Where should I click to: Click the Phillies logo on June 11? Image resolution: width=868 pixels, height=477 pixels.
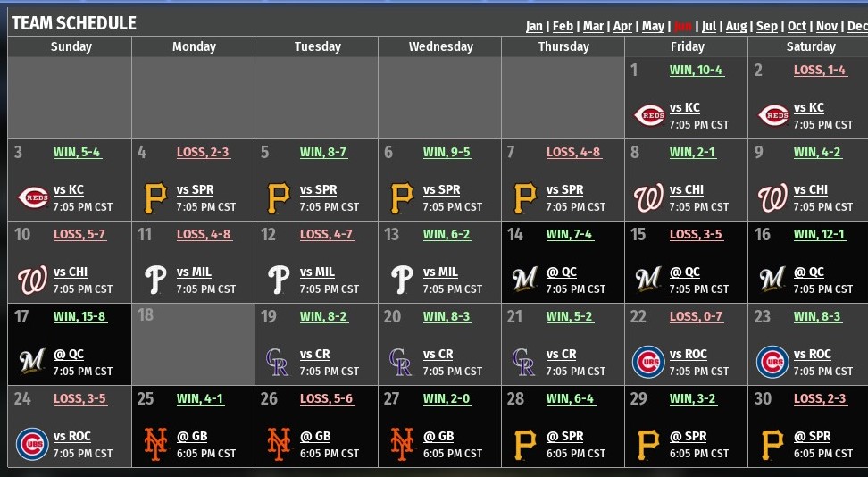(x=154, y=280)
